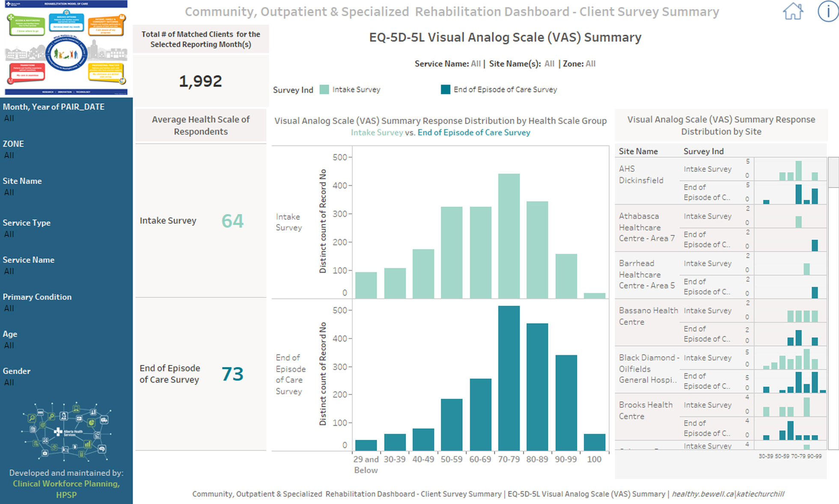
Task: Select Brooks Health Centre site name
Action: (x=646, y=410)
